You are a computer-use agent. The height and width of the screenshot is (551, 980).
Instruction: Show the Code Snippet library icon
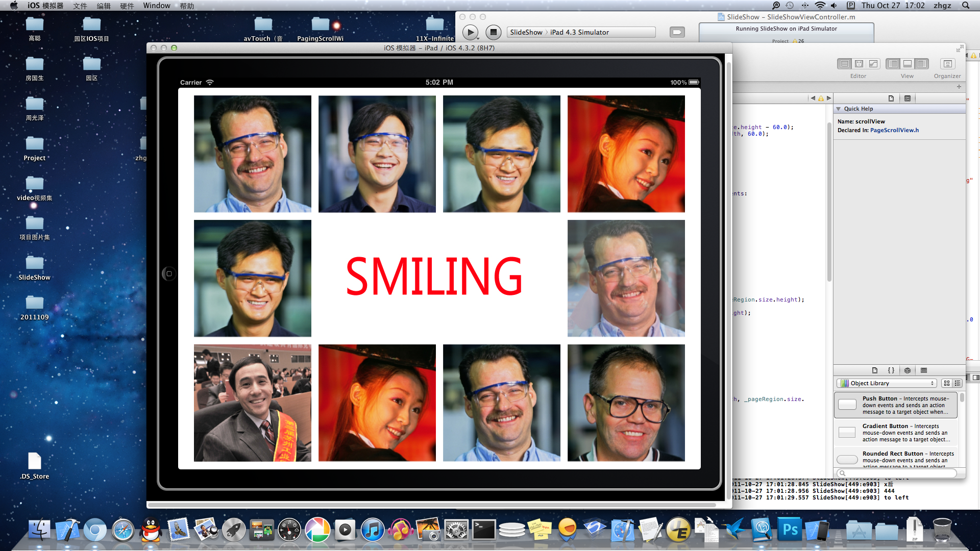click(891, 370)
